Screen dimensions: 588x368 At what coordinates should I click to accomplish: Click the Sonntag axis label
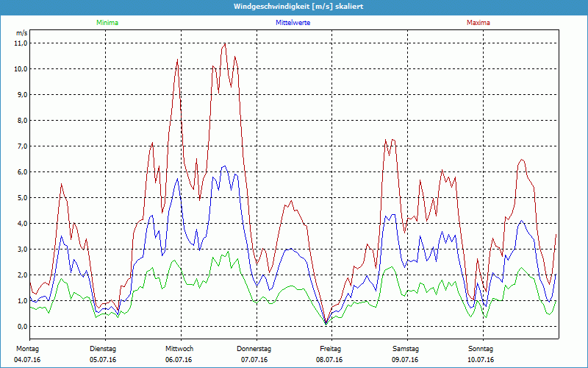click(x=481, y=349)
